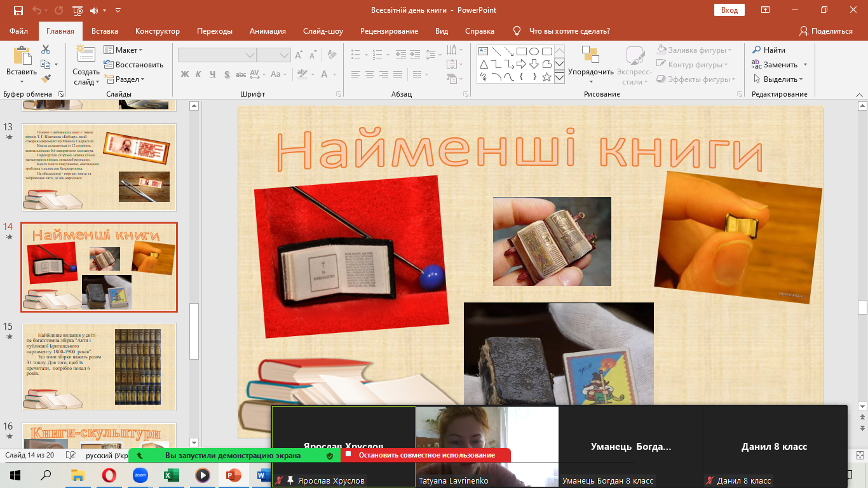Click the Найти find button

769,50
